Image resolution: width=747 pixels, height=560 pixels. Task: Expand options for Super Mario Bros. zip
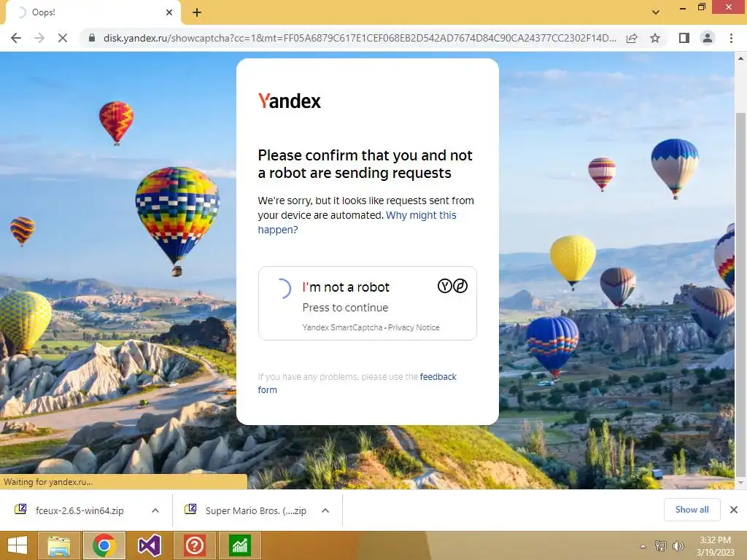[x=325, y=510]
